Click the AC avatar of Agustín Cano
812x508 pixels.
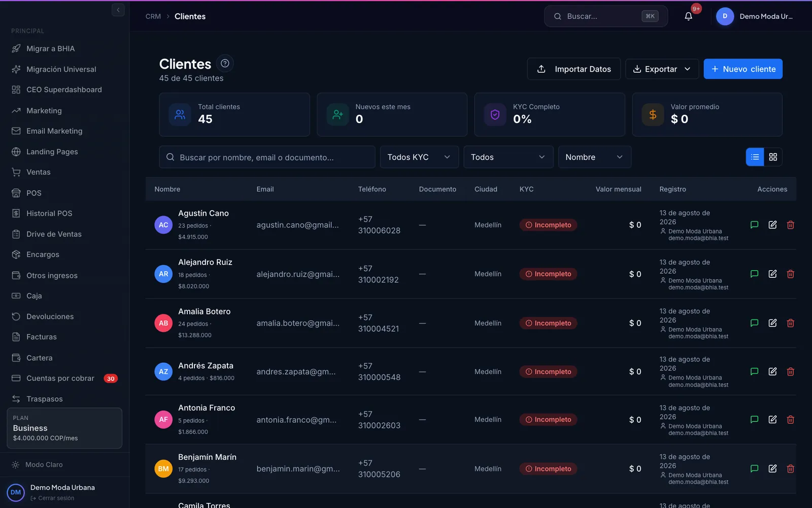(163, 225)
